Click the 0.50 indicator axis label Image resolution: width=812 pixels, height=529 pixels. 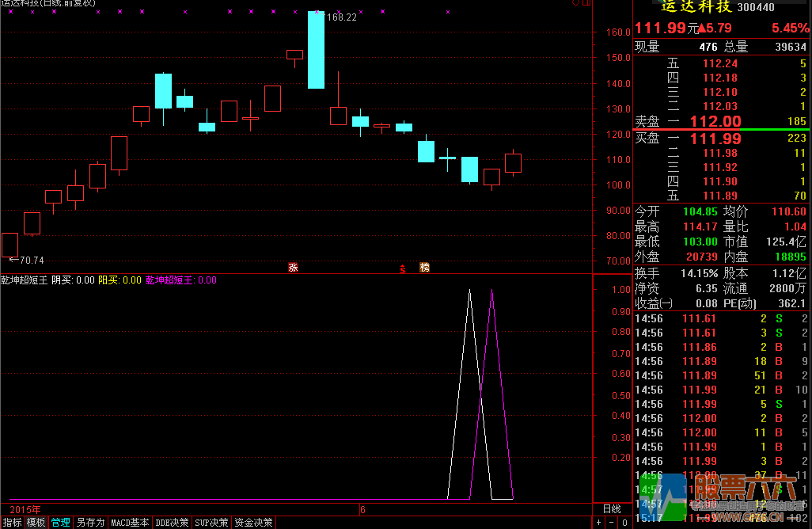621,396
